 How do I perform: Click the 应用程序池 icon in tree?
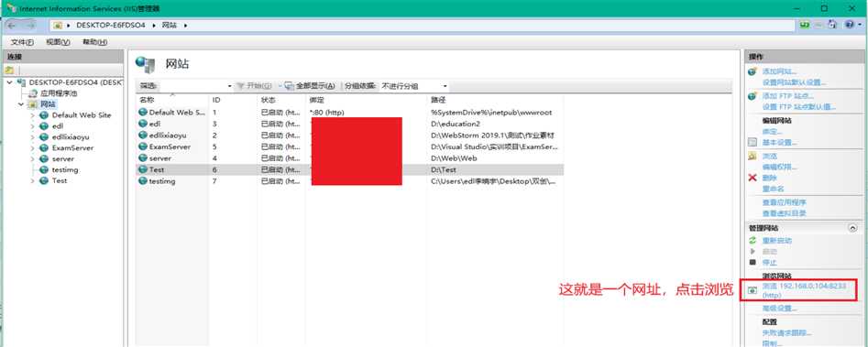tap(33, 93)
